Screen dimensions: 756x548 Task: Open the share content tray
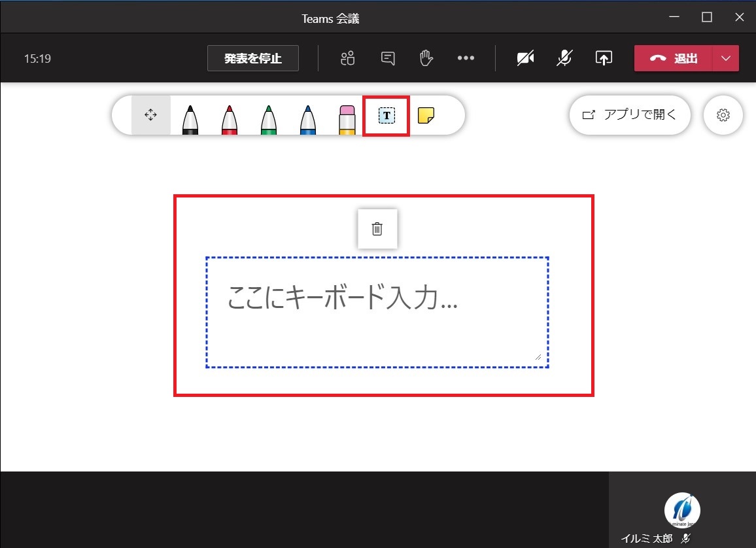[x=604, y=58]
